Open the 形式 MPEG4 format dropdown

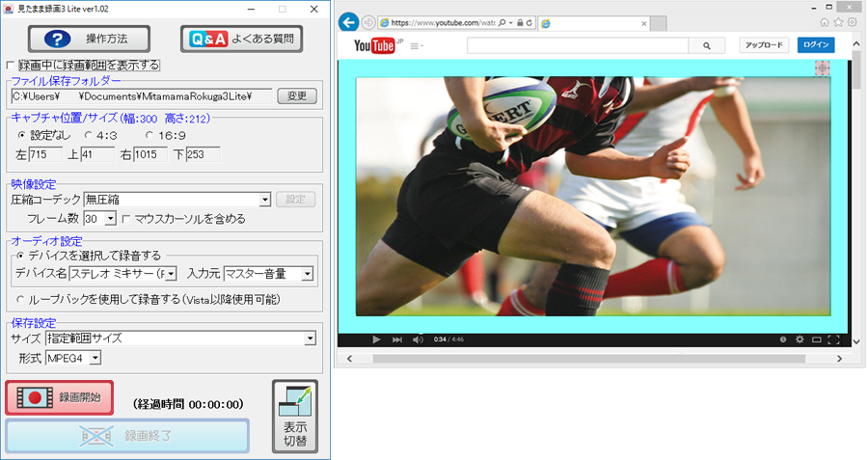[95, 358]
